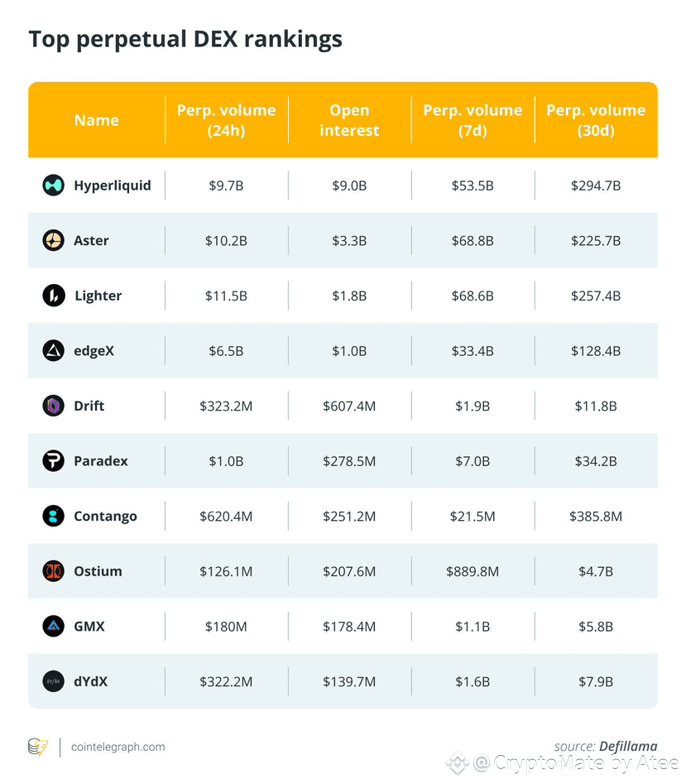Click the Aster logo icon

(53, 241)
